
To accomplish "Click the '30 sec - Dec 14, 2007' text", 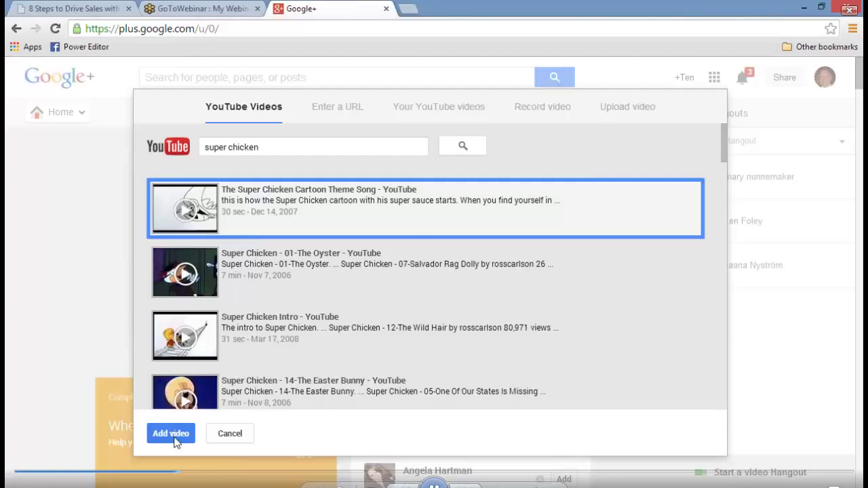I will pyautogui.click(x=259, y=211).
